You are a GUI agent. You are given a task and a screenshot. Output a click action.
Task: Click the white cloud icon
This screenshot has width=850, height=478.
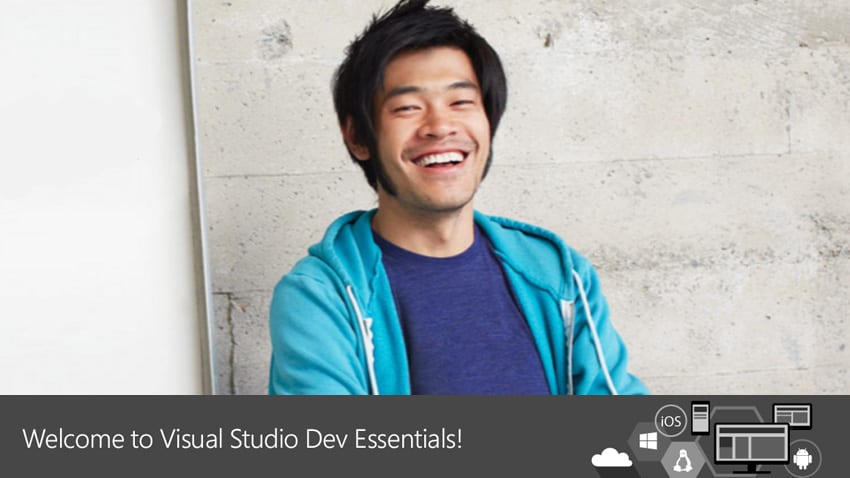611,457
